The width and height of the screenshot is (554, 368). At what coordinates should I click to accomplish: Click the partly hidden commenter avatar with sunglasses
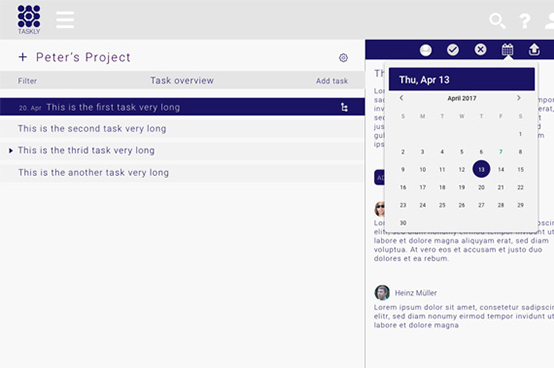(x=379, y=209)
